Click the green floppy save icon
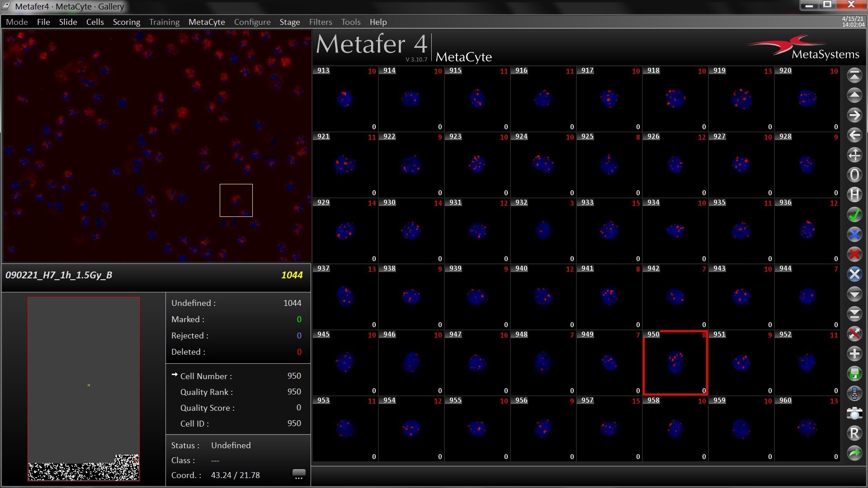Screen dimensions: 868x488 (x=854, y=374)
